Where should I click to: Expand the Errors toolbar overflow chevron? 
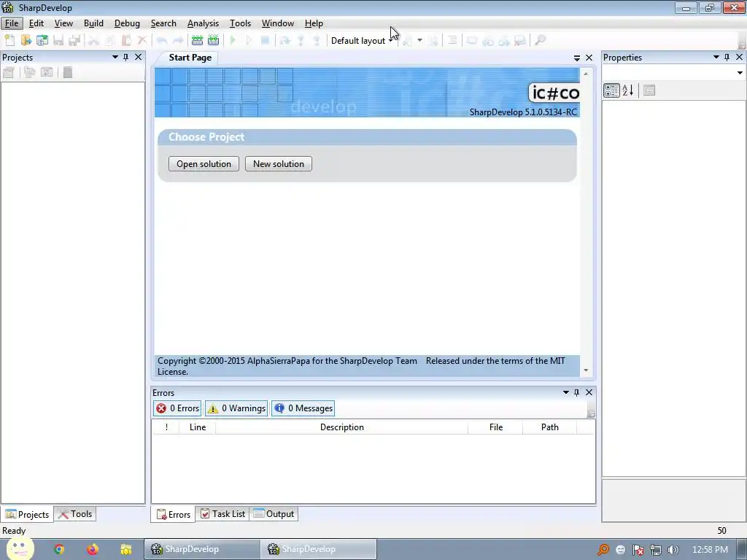point(591,413)
